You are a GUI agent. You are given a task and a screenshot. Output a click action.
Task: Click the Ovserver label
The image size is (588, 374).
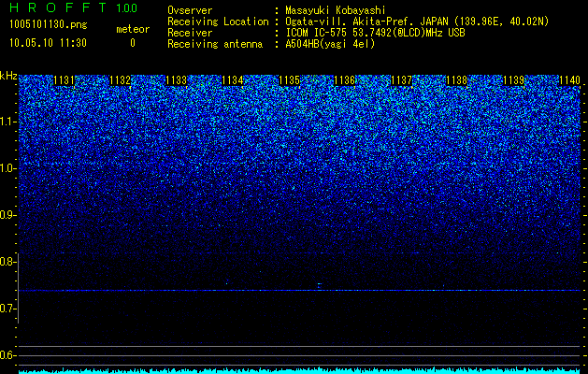pyautogui.click(x=190, y=10)
